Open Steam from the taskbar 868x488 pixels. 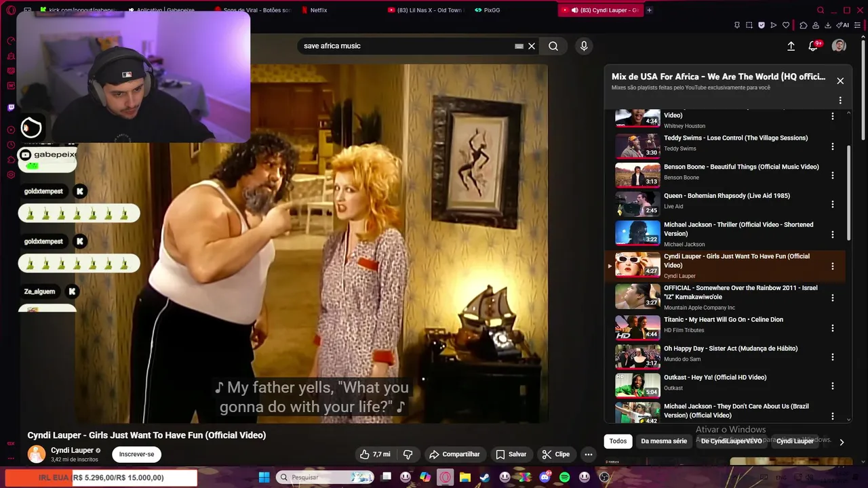(485, 477)
